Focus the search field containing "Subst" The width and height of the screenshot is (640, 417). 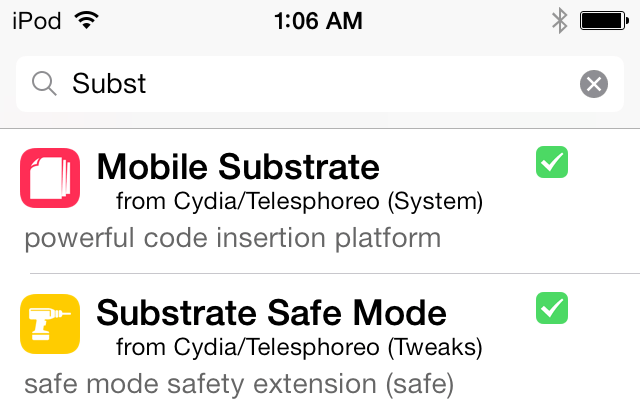coord(300,84)
